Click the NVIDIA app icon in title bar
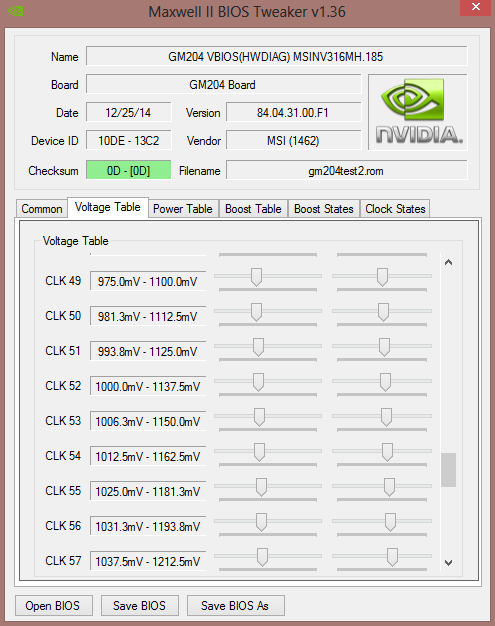 pos(15,11)
